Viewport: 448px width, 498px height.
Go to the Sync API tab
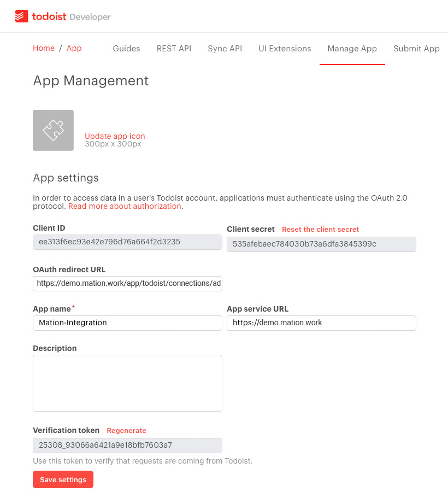click(225, 49)
